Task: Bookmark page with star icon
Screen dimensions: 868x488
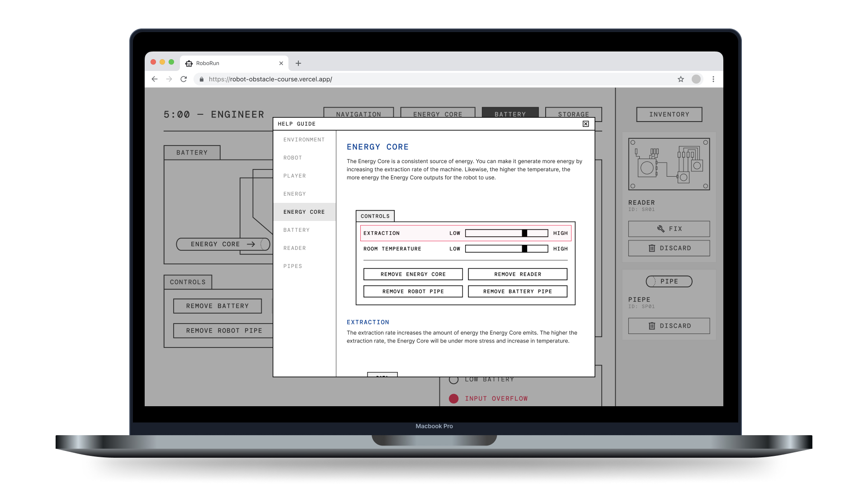Action: click(x=681, y=79)
